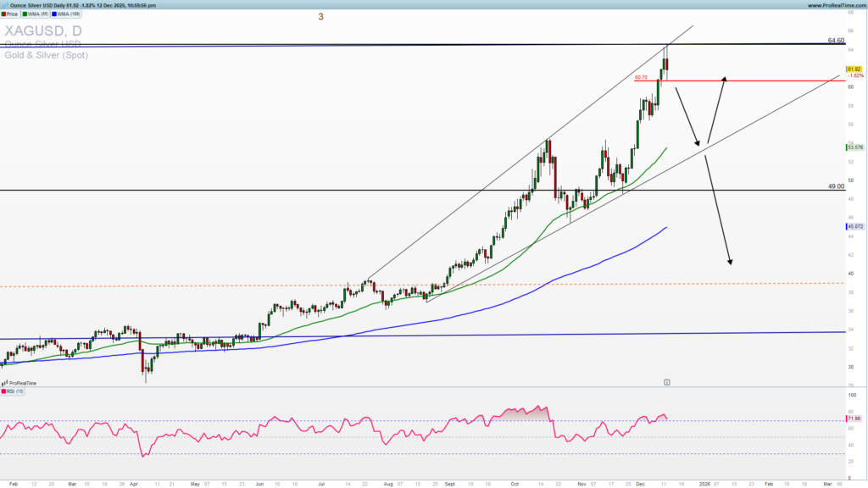868x488 pixels.
Task: Toggle the WMA (55) overlay chip
Action: tap(37, 14)
